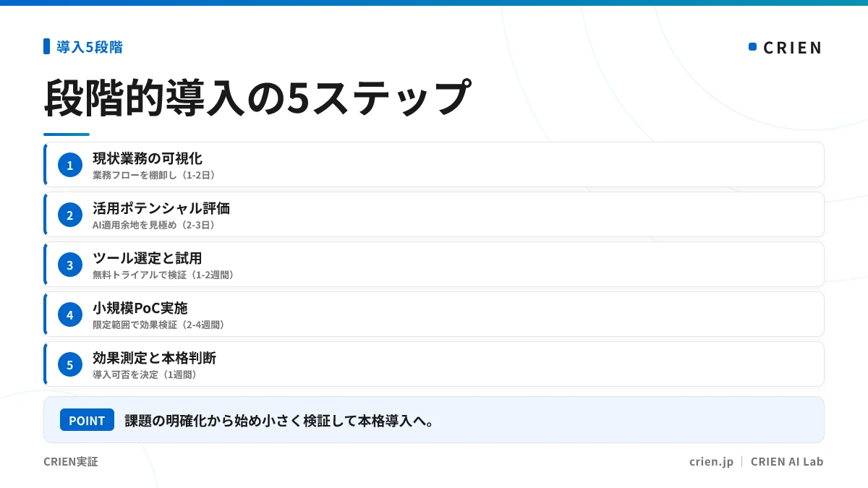Click the POINT badge
This screenshot has width=868, height=488.
tap(87, 420)
